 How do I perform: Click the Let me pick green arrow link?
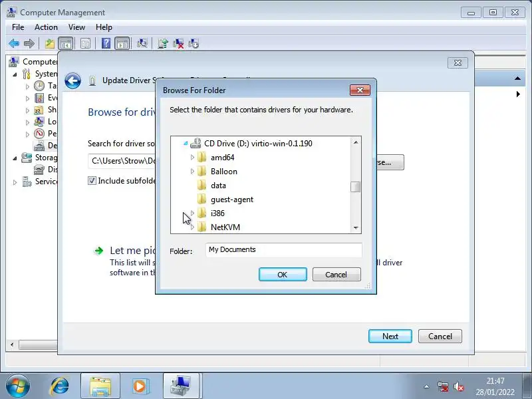coord(98,251)
